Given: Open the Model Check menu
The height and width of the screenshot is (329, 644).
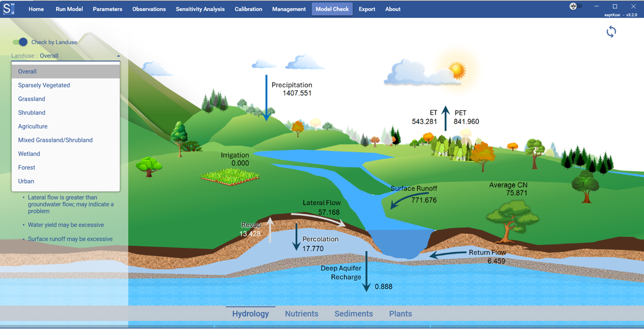Looking at the screenshot, I should pos(332,9).
